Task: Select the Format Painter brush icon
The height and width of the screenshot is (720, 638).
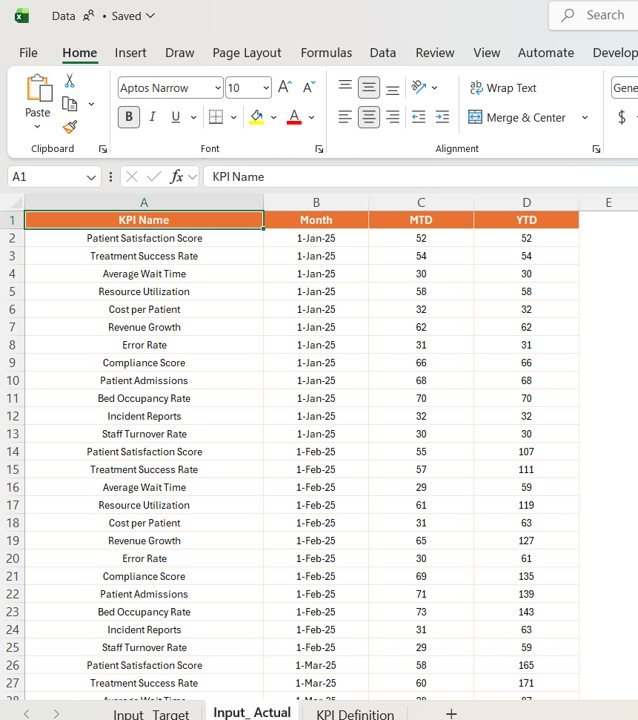Action: click(x=70, y=127)
